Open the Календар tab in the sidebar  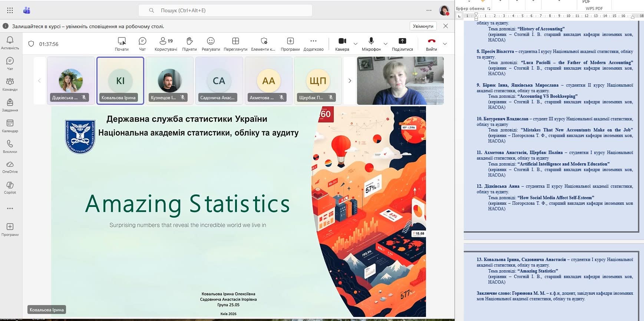point(10,126)
